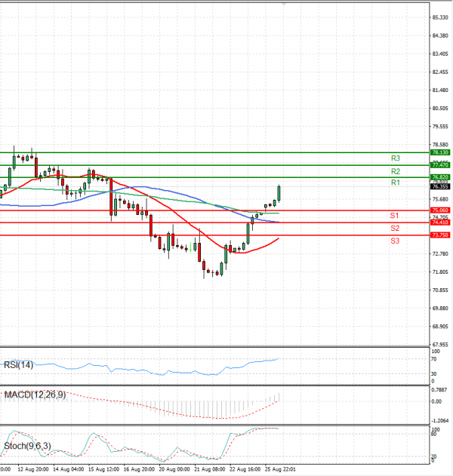Image resolution: width=453 pixels, height=476 pixels.
Task: Click the S1 support label
Action: click(394, 216)
